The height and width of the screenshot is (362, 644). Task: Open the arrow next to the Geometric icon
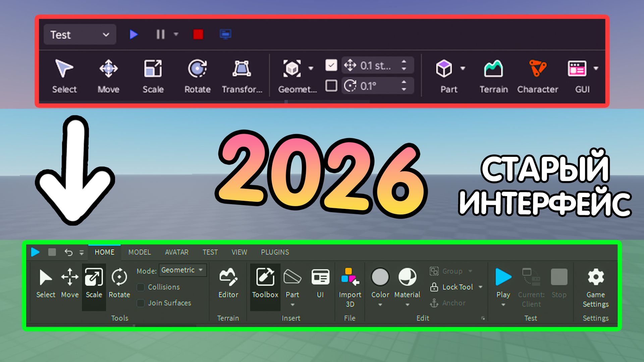[311, 69]
